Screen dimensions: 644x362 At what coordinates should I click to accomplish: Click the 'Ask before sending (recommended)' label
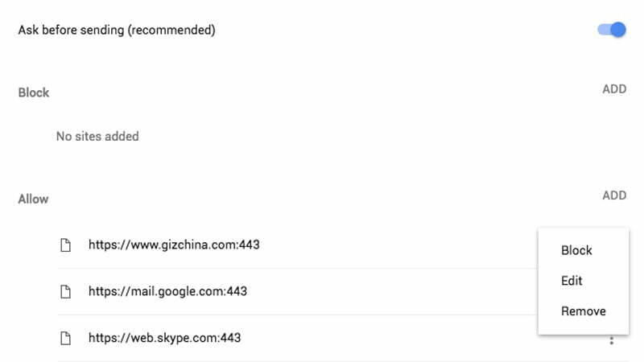pyautogui.click(x=117, y=31)
